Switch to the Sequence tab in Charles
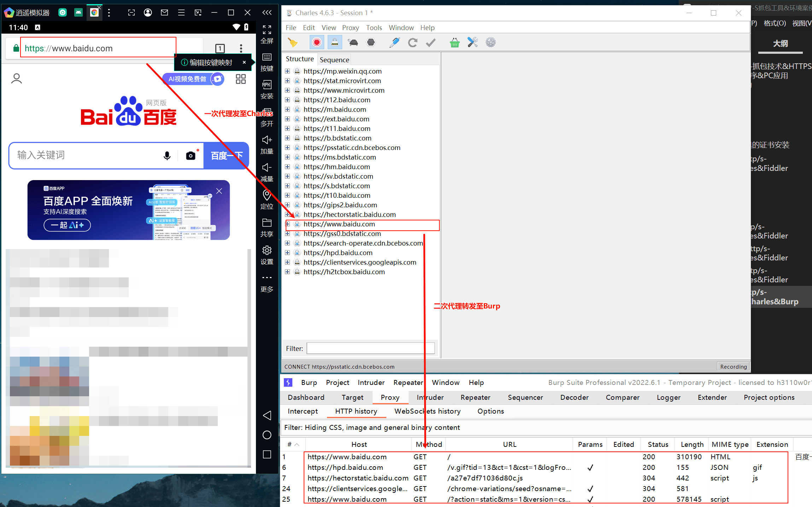Image resolution: width=812 pixels, height=507 pixels. (x=334, y=60)
